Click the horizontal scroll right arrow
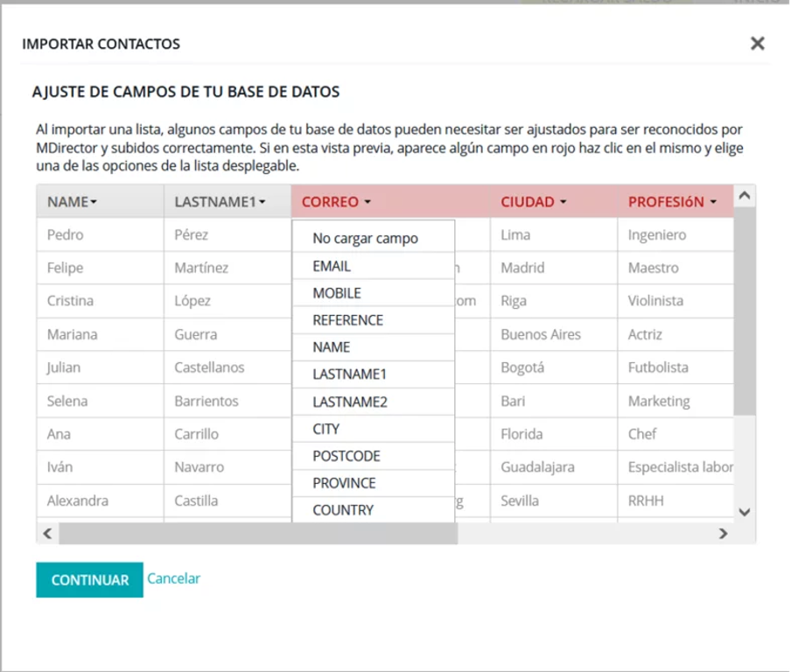The height and width of the screenshot is (672, 791). (724, 533)
